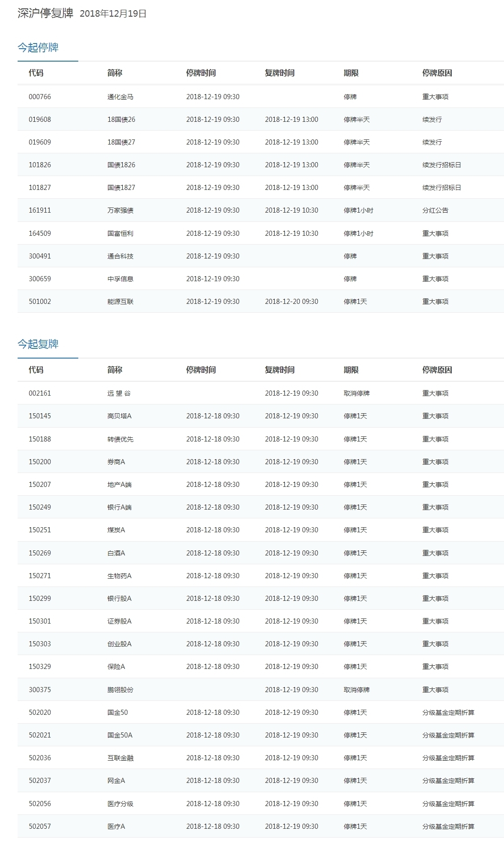
Task: Click the 通化金马 stock name
Action: click(120, 97)
